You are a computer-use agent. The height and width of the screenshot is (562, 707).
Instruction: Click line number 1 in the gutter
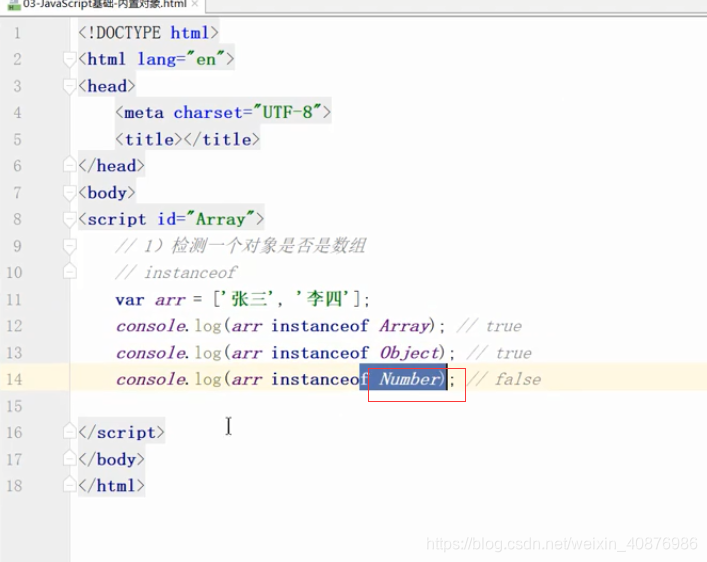[x=17, y=33]
